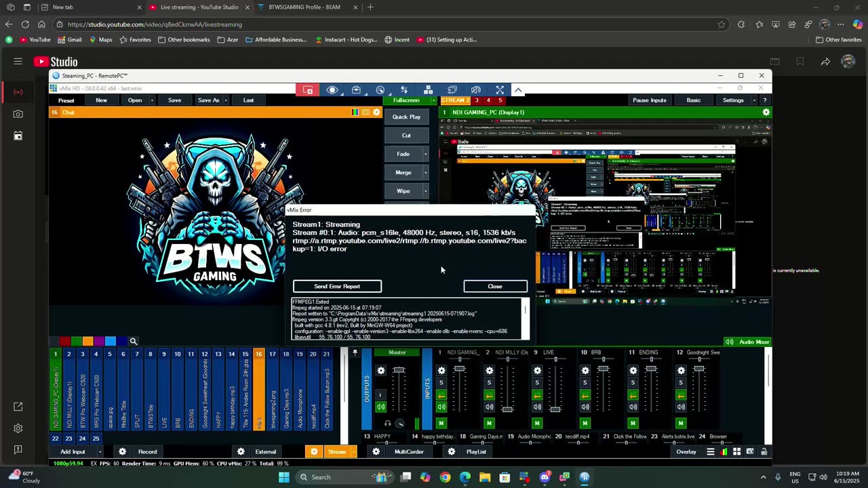Screen dimensions: 868x488
Task: Click the Send Error Report button
Action: tap(337, 287)
